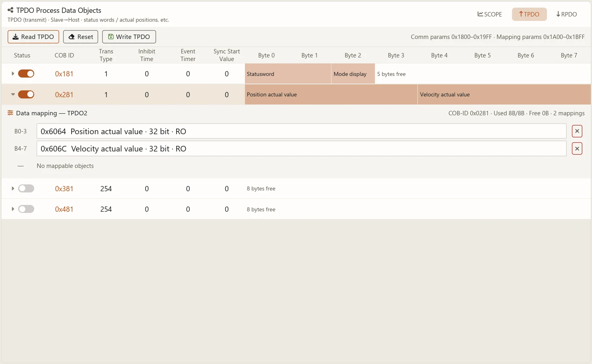Enable the 0x481 status switch
This screenshot has width=592, height=364.
pyautogui.click(x=26, y=209)
